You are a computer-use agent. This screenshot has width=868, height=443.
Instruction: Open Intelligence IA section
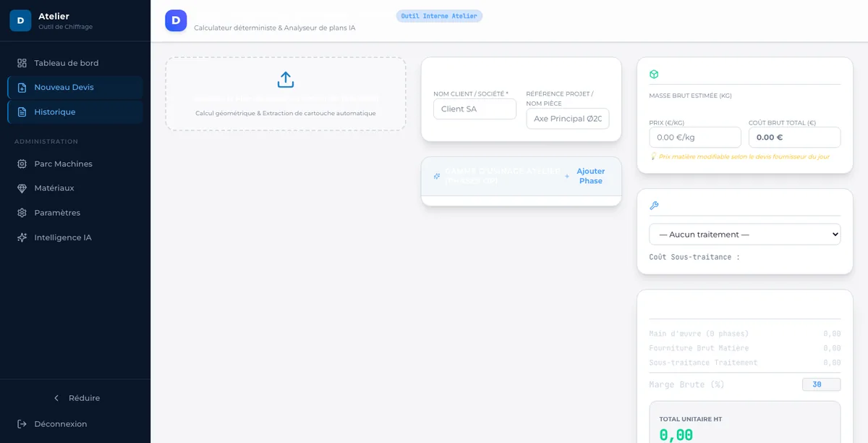click(75, 237)
